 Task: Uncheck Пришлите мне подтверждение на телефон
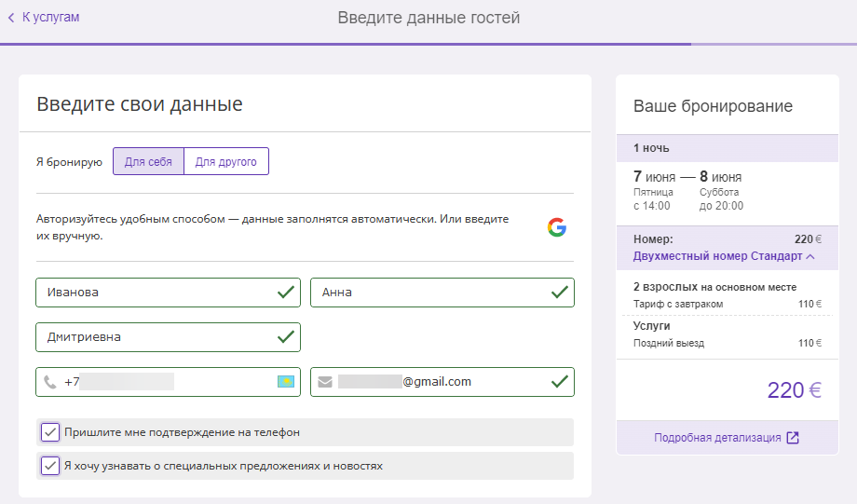50,432
